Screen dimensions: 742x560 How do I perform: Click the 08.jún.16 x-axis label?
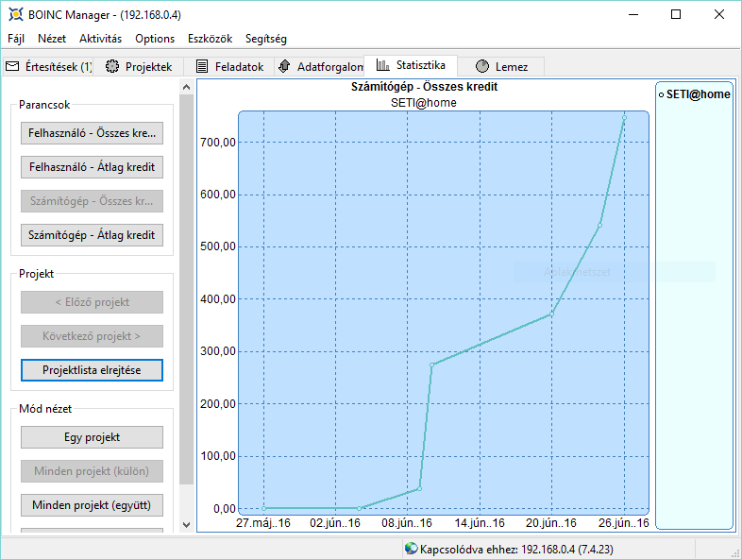click(x=407, y=523)
